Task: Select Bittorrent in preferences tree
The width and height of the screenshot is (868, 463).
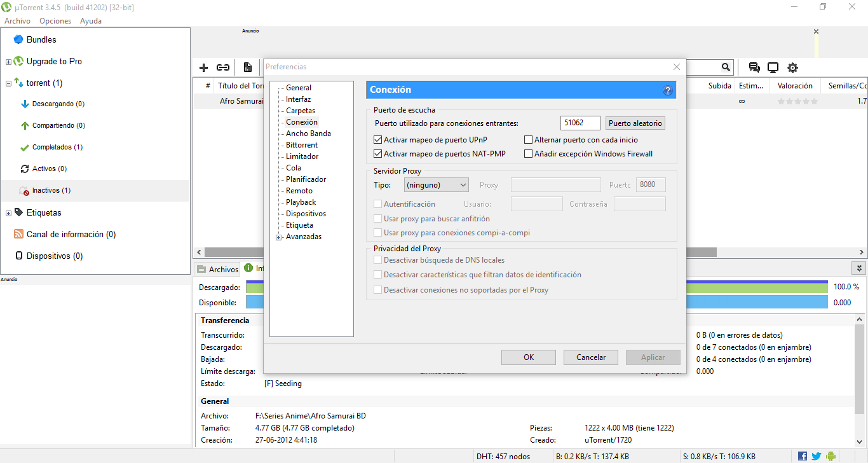Action: tap(302, 145)
